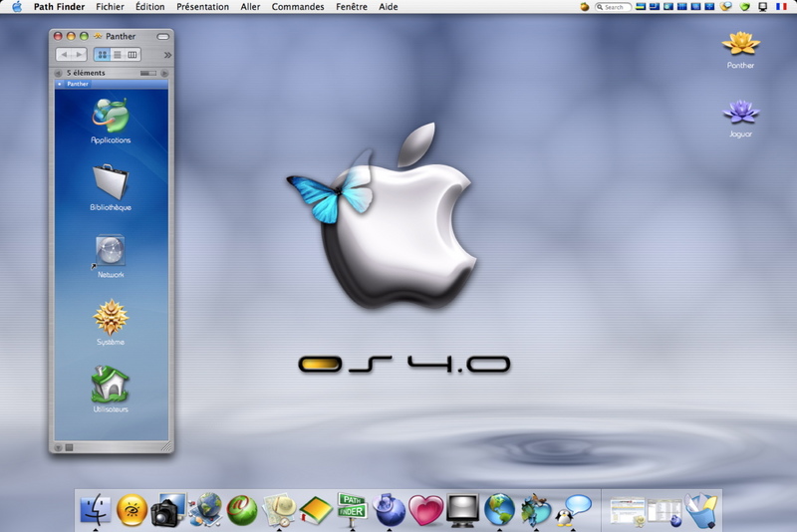
Task: Open the yellow eye orb dock app
Action: point(132,510)
